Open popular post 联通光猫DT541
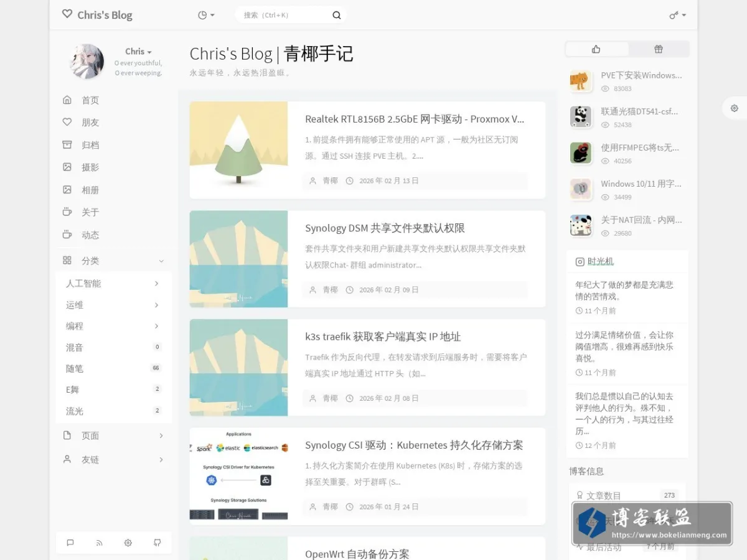 (639, 111)
